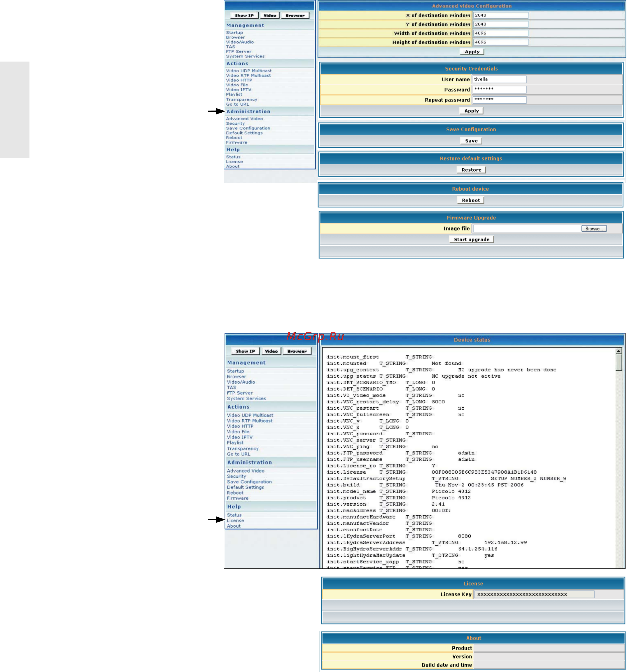
Task: Open Playlist link in top sidebar
Action: click(x=234, y=95)
